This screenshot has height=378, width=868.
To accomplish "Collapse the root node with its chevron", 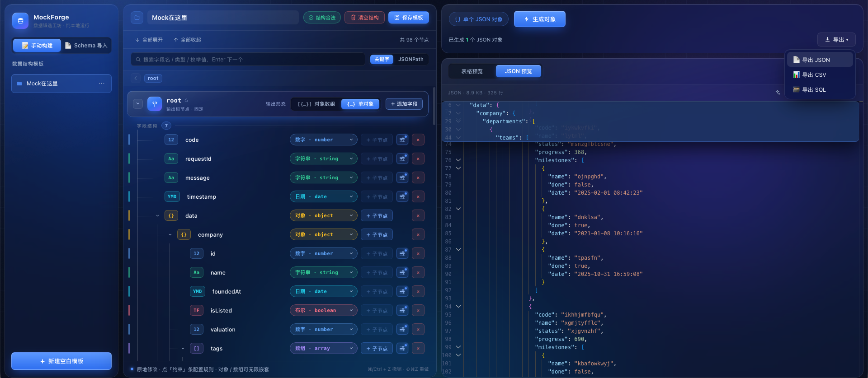I will pyautogui.click(x=138, y=104).
